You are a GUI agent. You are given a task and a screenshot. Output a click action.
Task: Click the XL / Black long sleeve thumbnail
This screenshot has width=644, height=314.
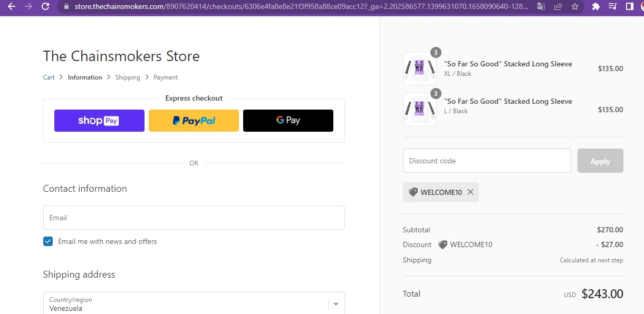420,68
